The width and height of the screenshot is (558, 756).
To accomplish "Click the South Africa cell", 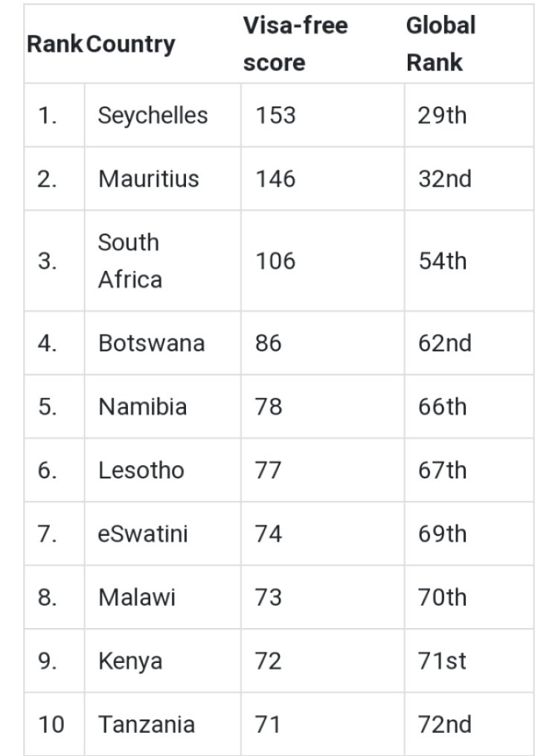I will click(130, 261).
